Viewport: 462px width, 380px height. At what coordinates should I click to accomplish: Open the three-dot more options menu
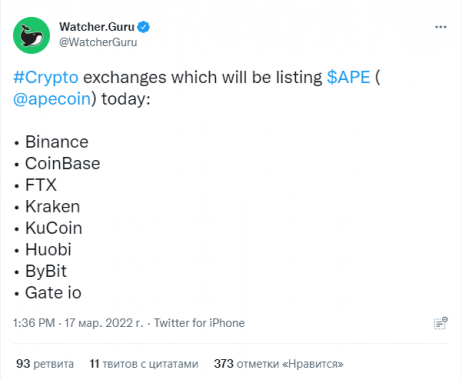[x=441, y=27]
